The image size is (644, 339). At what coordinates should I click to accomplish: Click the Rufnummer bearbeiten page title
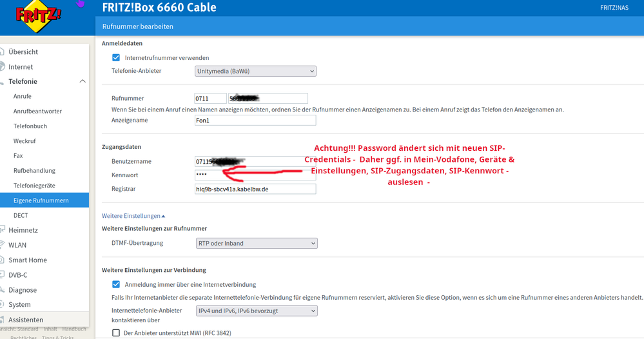(x=137, y=26)
